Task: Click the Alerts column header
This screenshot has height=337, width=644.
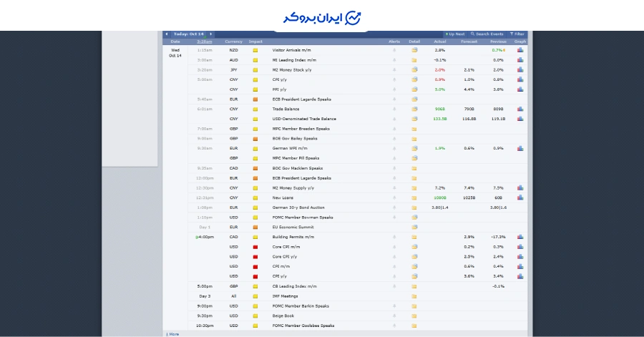Action: 394,41
